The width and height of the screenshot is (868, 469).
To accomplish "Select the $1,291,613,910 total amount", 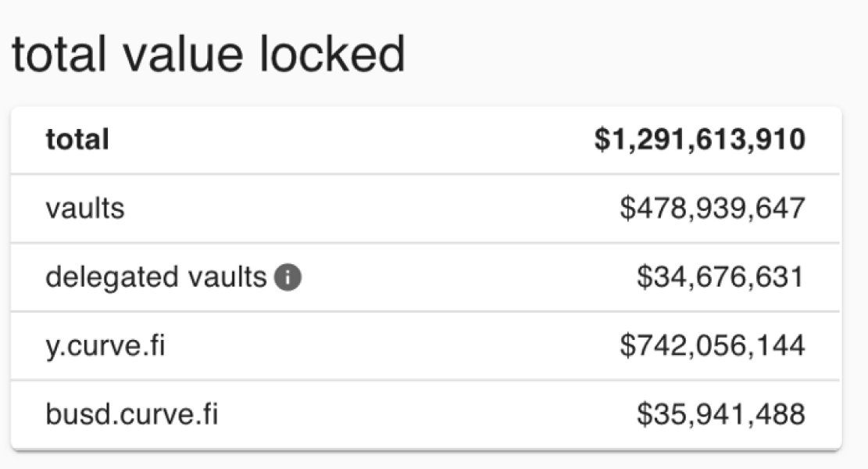I will [x=700, y=139].
